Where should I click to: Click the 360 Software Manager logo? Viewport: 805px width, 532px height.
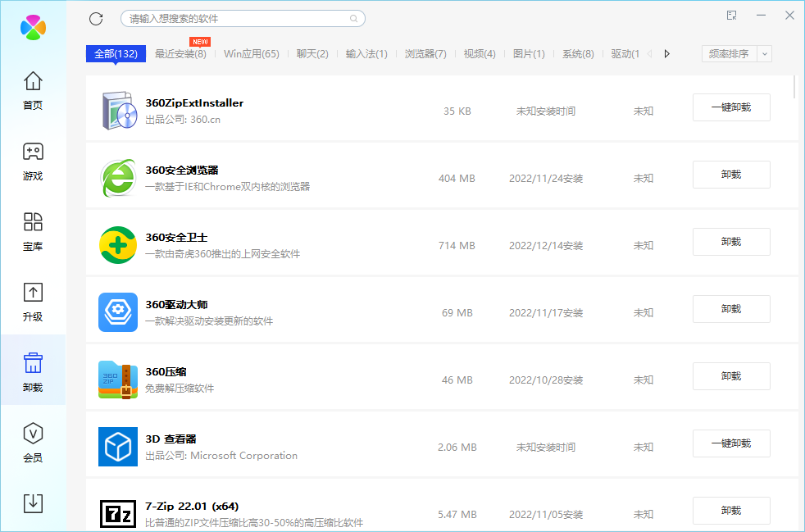pyautogui.click(x=33, y=27)
